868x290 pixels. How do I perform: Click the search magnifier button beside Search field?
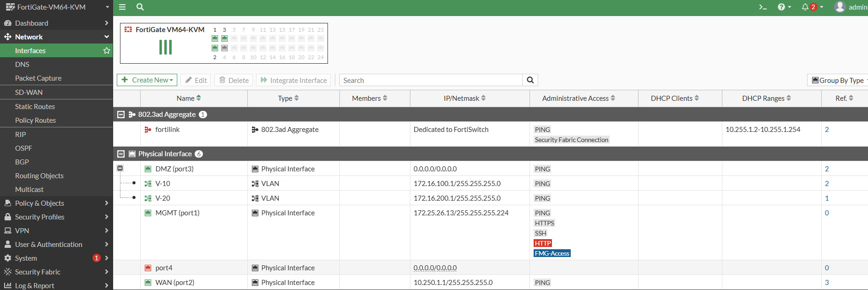pyautogui.click(x=530, y=80)
